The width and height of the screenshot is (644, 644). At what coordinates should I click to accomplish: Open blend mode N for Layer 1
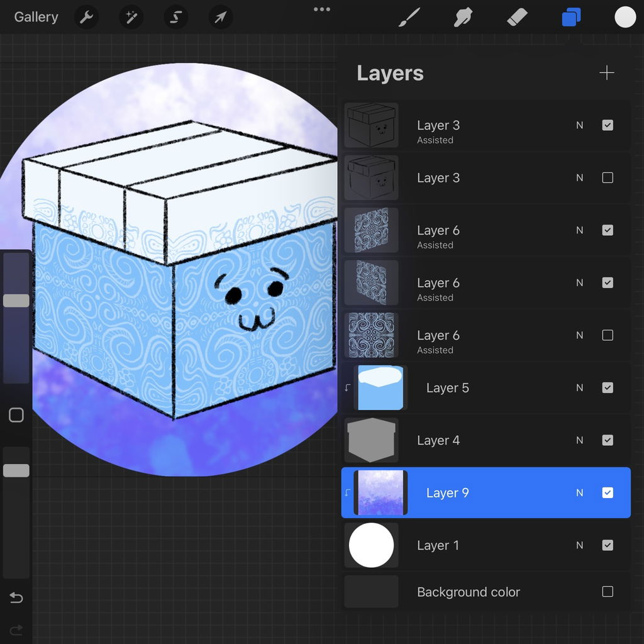coord(580,545)
